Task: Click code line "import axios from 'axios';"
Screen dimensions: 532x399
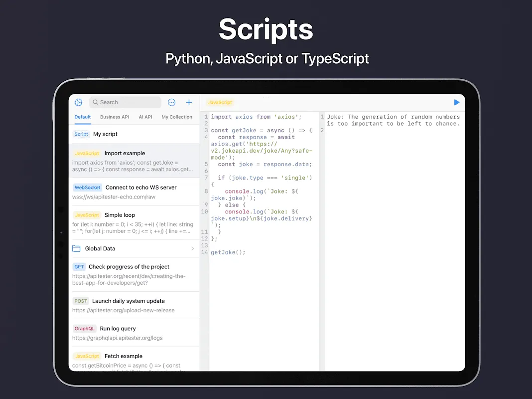Action: tap(256, 117)
